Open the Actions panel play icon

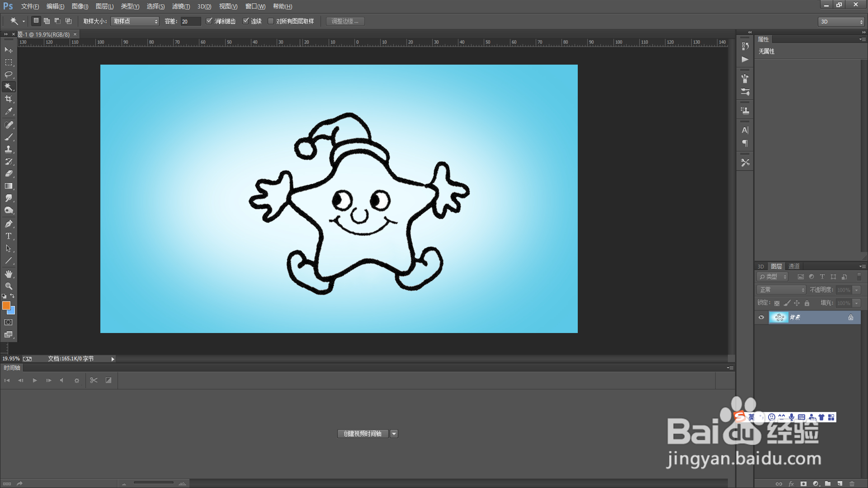point(745,59)
